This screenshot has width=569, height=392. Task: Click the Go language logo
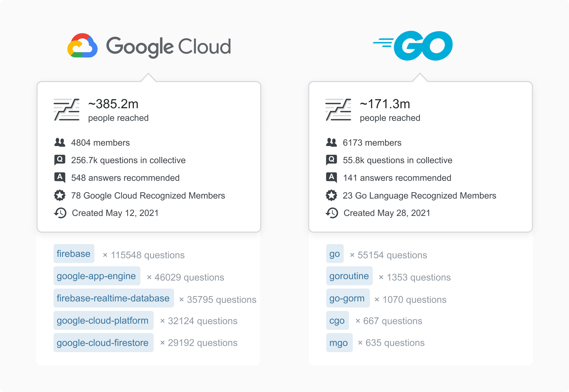coord(414,46)
